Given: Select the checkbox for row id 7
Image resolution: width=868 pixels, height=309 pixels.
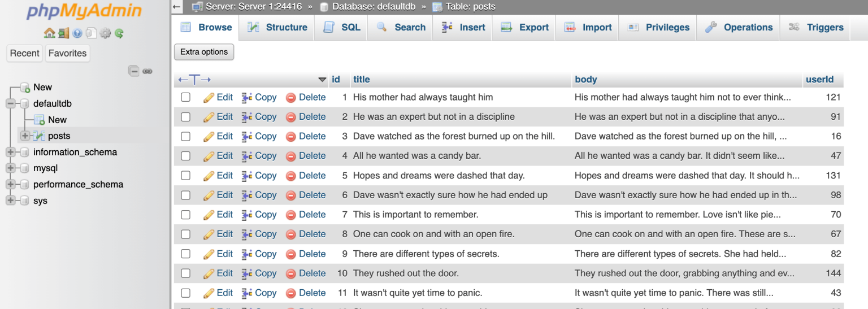Looking at the screenshot, I should (185, 215).
